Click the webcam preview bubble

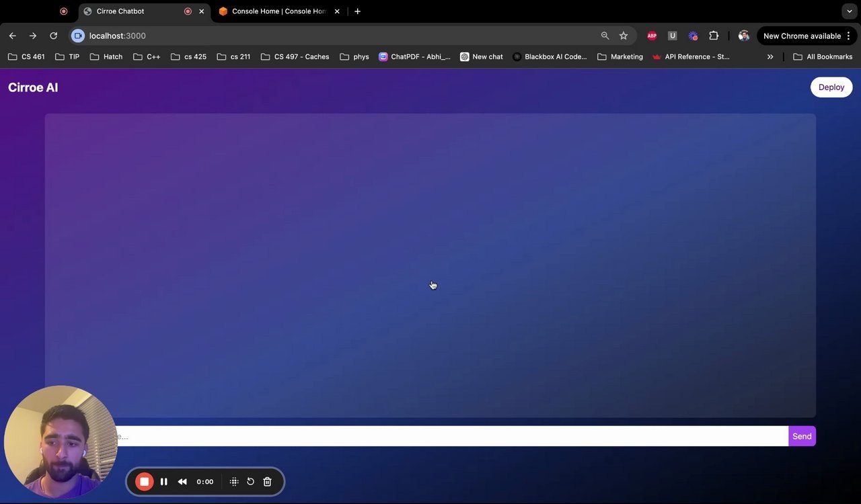point(61,442)
